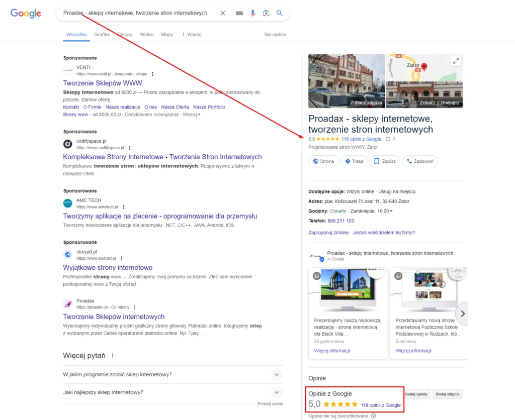Expand opening hours dropdown arrow
Screen dimensions: 515x420
click(391, 212)
